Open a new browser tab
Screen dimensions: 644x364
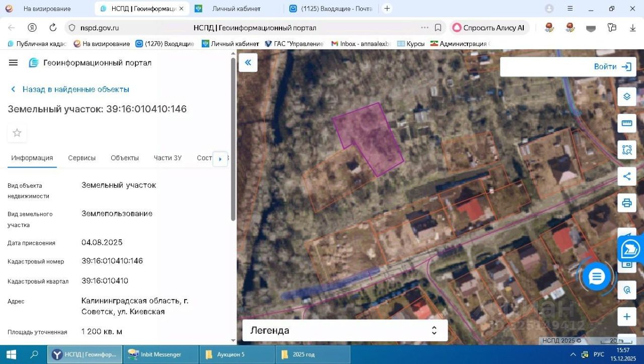point(387,9)
